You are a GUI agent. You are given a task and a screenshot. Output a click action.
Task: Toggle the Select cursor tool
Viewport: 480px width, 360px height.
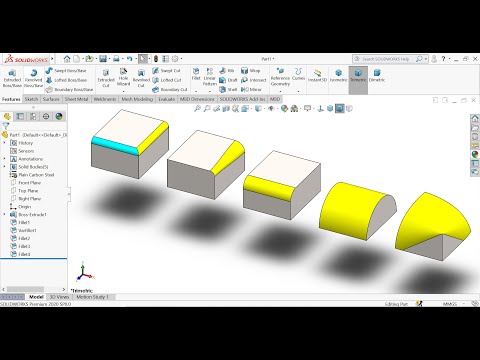click(143, 59)
